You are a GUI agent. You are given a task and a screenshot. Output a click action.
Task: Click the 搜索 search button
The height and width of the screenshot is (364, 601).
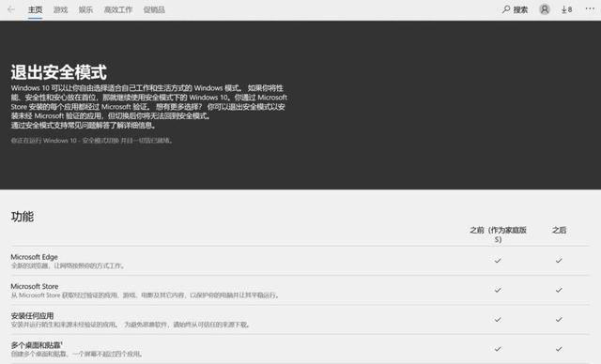(x=515, y=9)
